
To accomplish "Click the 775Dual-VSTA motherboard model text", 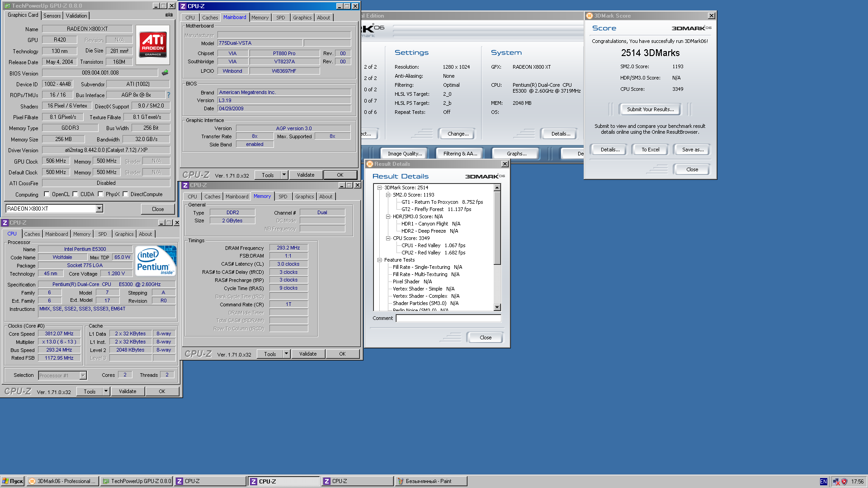I will (235, 43).
